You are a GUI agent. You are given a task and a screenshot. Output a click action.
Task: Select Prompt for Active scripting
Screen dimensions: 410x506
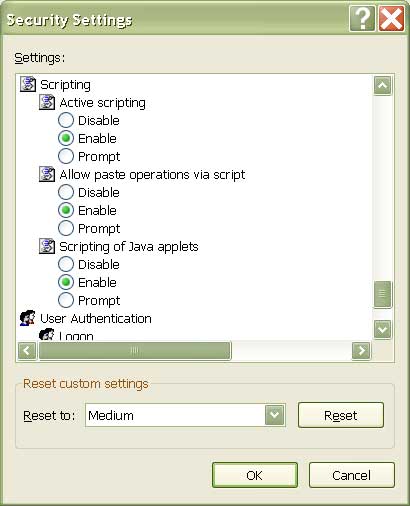coord(66,156)
